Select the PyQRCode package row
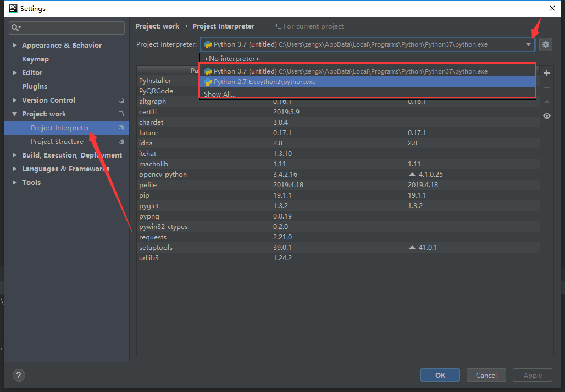This screenshot has height=392, width=565. (168, 91)
